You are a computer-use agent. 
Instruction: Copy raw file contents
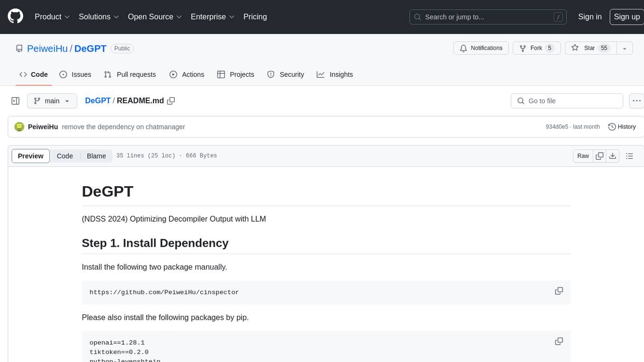tap(599, 156)
